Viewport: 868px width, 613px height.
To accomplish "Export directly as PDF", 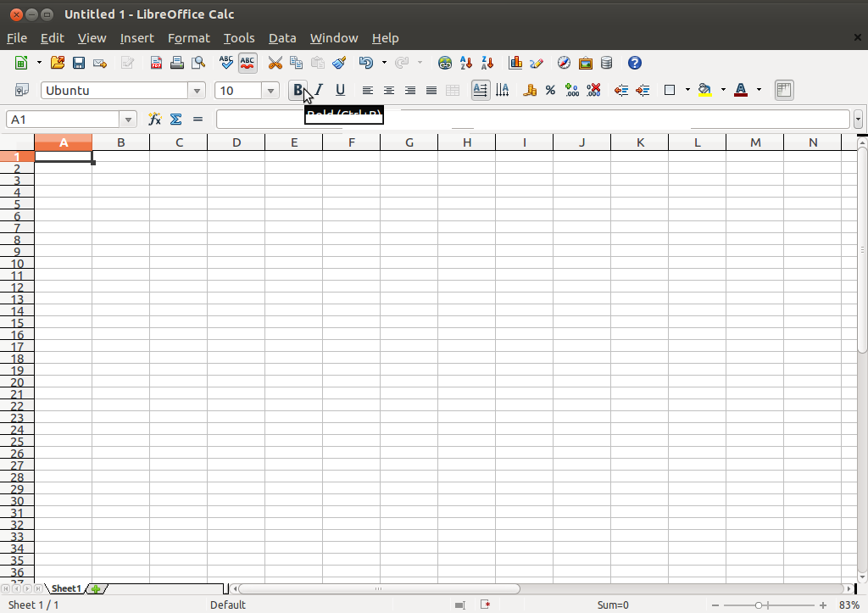I will pyautogui.click(x=156, y=63).
